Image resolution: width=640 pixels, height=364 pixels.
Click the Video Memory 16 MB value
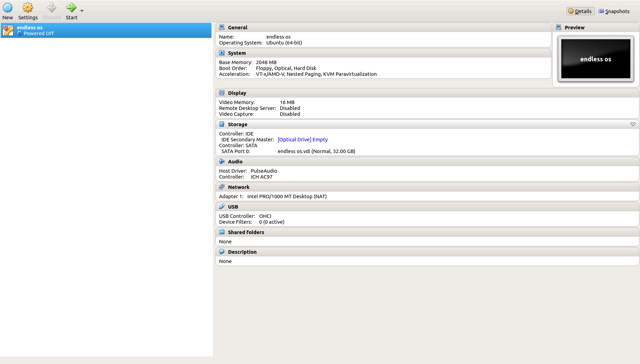point(287,102)
